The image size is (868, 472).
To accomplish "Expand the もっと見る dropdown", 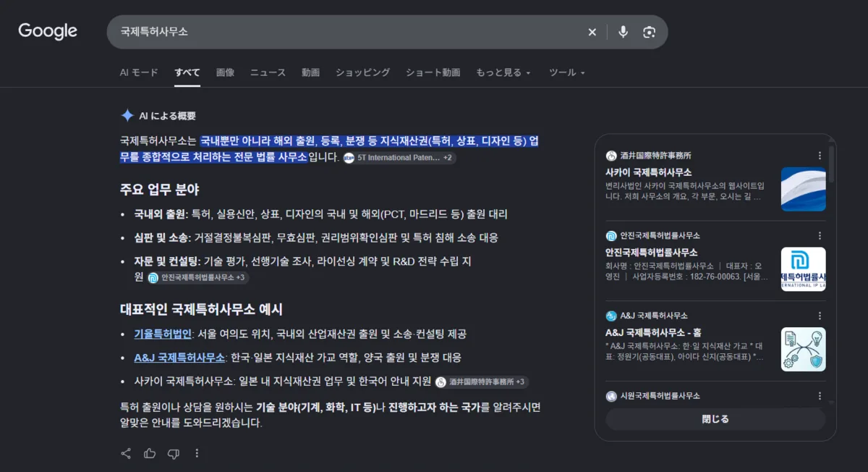I will click(503, 72).
